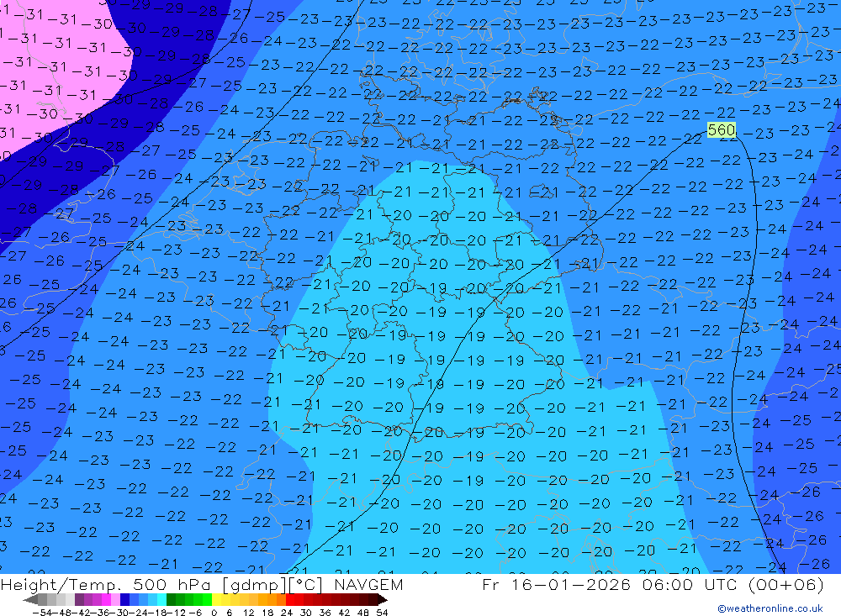Pick the dark green legend swatch above -12

[171, 600]
